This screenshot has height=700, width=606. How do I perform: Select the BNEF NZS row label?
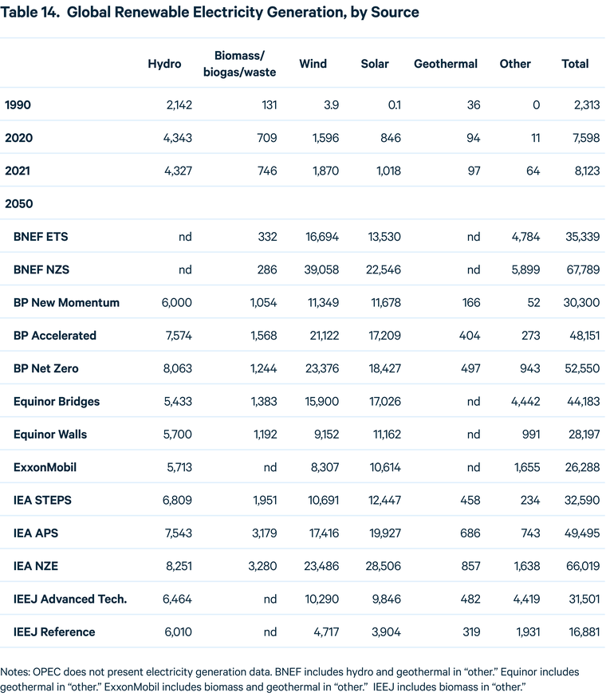click(41, 269)
